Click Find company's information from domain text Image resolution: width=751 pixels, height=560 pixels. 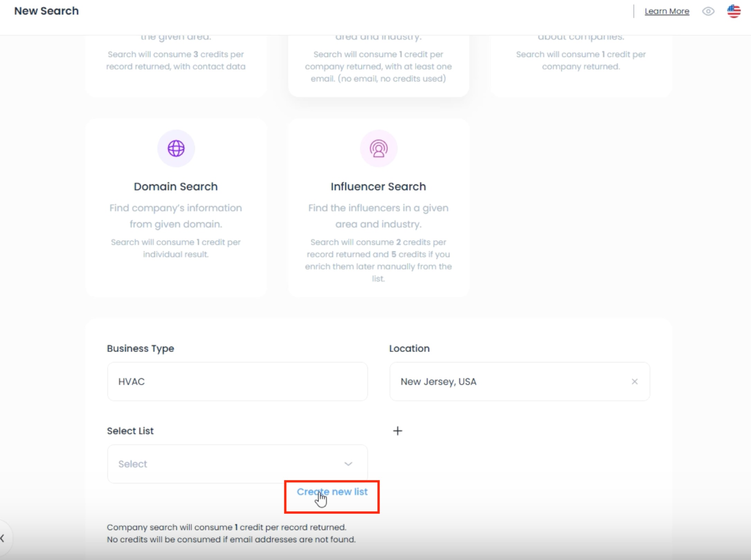pyautogui.click(x=176, y=216)
